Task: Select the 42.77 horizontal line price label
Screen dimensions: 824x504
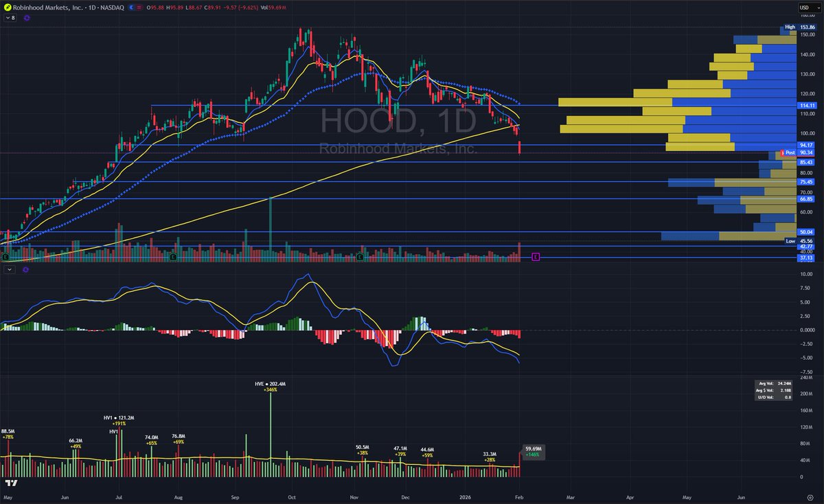Action: click(806, 247)
